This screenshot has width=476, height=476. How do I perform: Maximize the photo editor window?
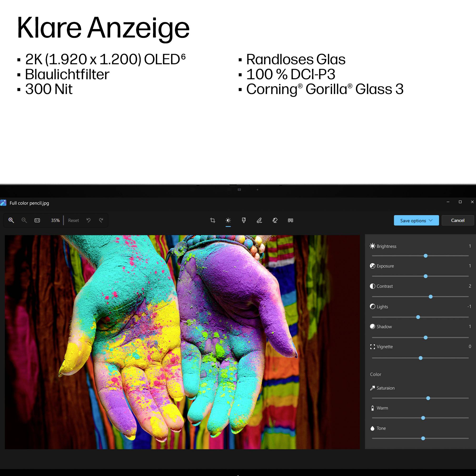point(460,202)
